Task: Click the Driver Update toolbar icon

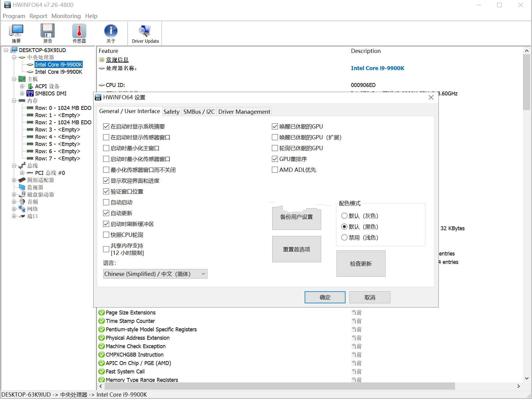Action: pyautogui.click(x=145, y=32)
